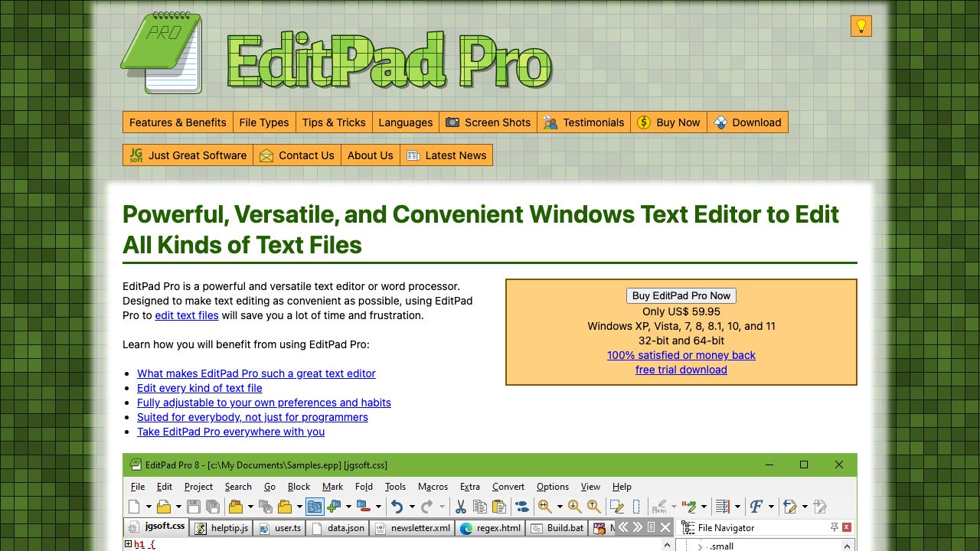The height and width of the screenshot is (551, 980).
Task: Click the File Navigator tree icon
Action: point(688,527)
